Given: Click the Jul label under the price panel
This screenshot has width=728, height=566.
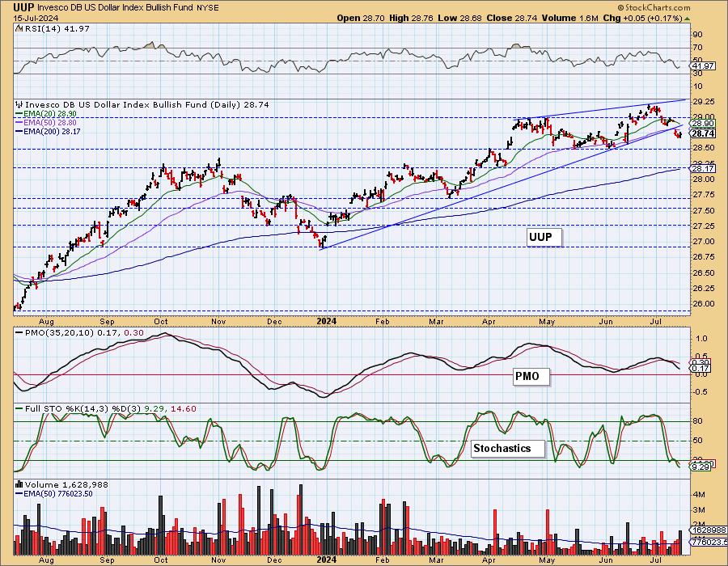Looking at the screenshot, I should [x=656, y=321].
